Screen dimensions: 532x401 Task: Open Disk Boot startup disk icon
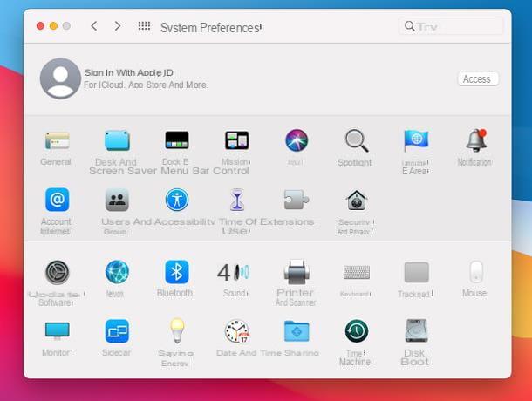[416, 330]
